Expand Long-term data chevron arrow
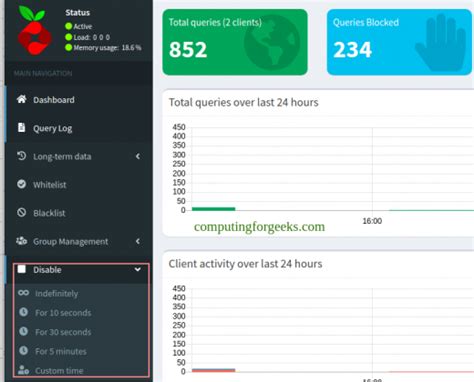 pos(138,156)
